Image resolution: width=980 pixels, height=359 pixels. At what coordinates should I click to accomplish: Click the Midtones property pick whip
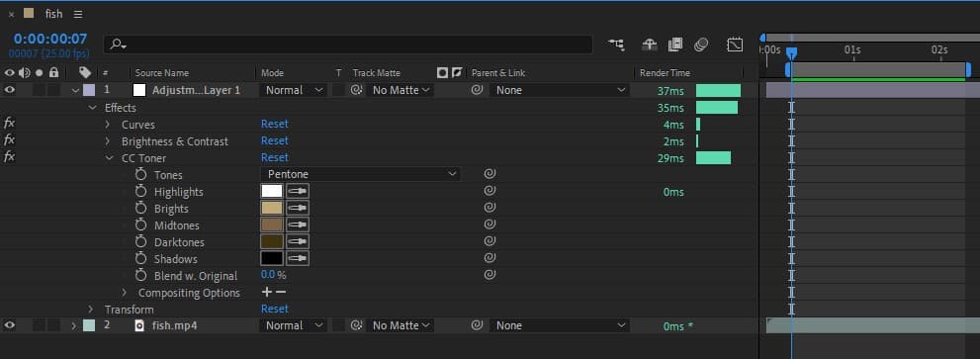490,224
